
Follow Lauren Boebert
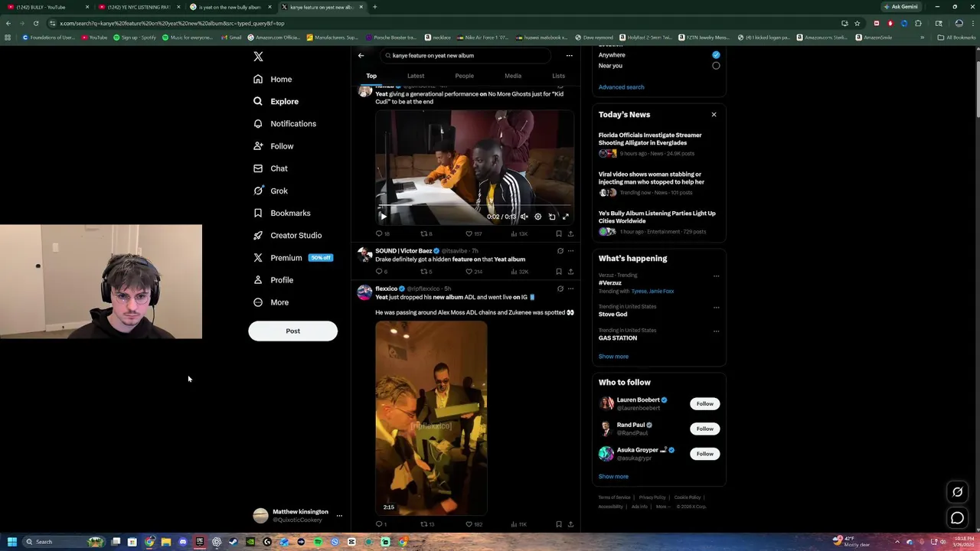[x=704, y=403]
